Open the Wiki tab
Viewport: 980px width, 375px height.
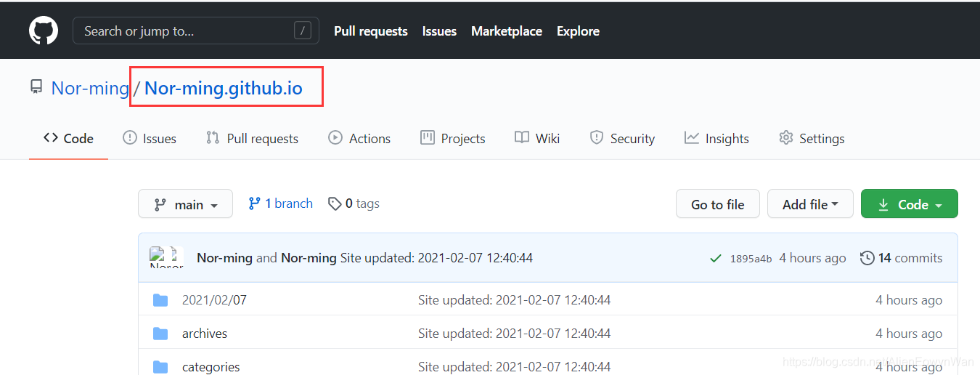tap(537, 138)
